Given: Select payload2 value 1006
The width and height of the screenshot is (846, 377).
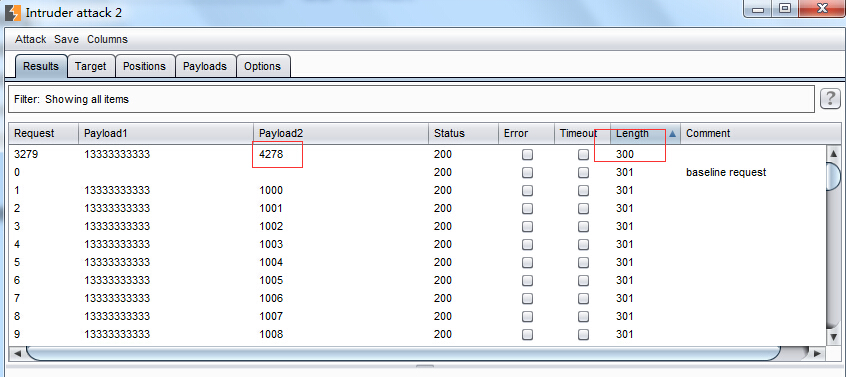Looking at the screenshot, I should coord(271,298).
